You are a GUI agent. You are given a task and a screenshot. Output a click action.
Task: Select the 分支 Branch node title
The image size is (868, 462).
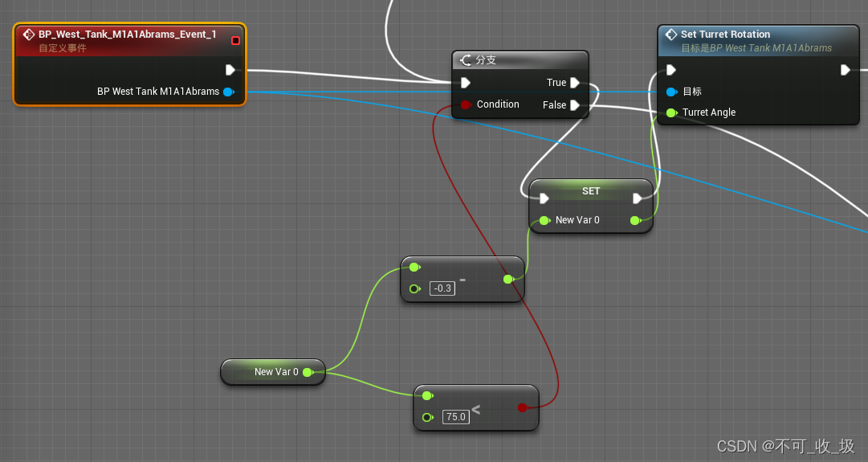tap(486, 59)
